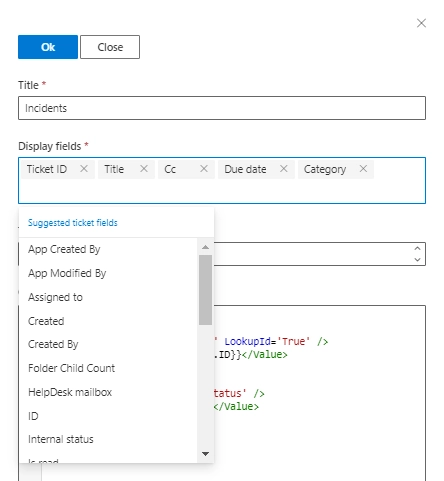444x481 pixels.
Task: Remove the Ticket ID field tag
Action: (84, 169)
